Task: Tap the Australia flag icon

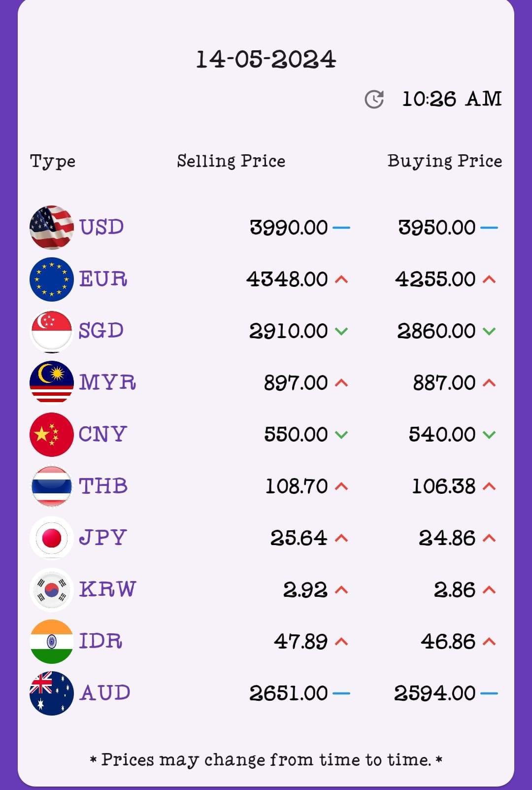Action: (x=52, y=693)
